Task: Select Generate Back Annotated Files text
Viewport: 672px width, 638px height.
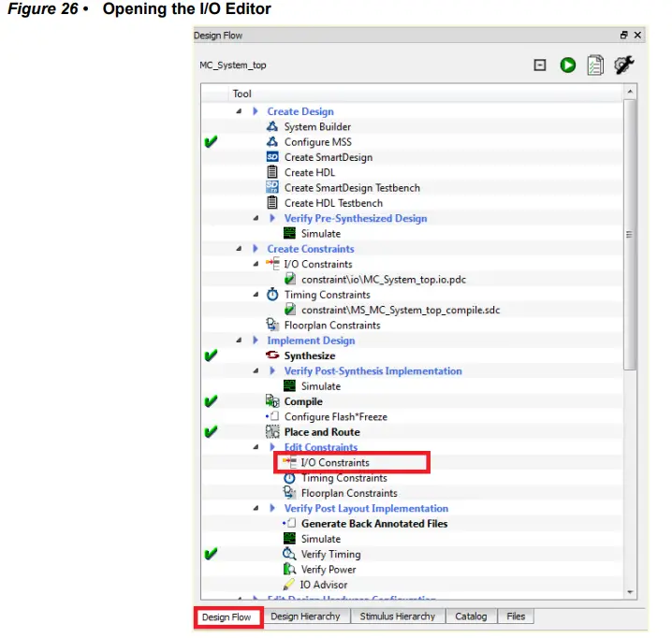Action: [374, 524]
